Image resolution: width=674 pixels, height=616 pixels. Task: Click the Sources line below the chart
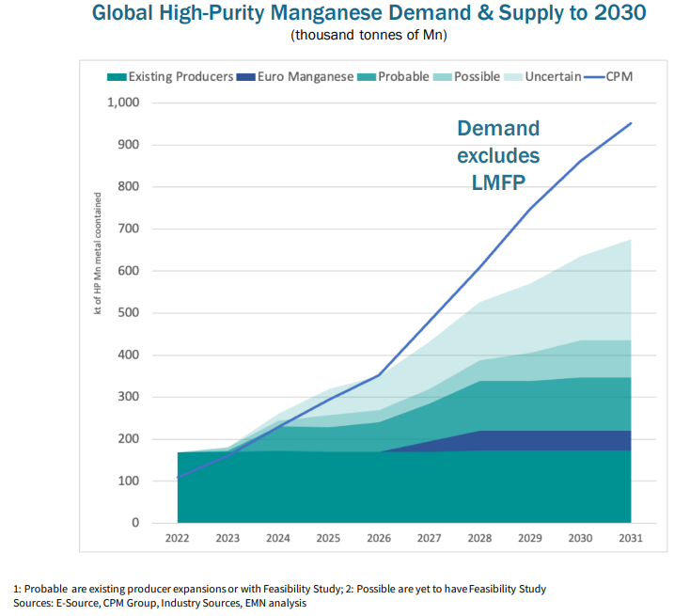(x=160, y=603)
